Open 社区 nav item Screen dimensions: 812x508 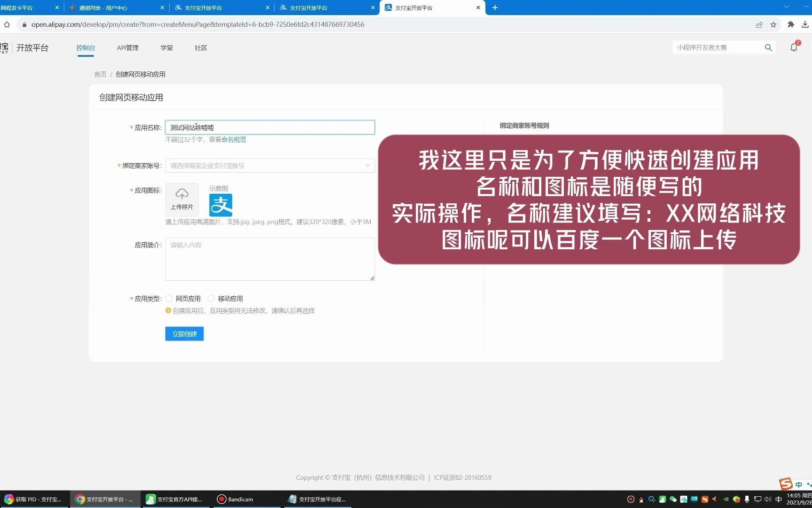[x=201, y=48]
